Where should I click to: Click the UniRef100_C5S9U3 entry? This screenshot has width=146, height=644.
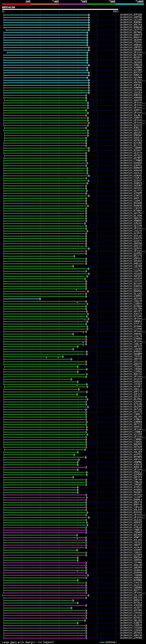pyautogui.click(x=131, y=366)
